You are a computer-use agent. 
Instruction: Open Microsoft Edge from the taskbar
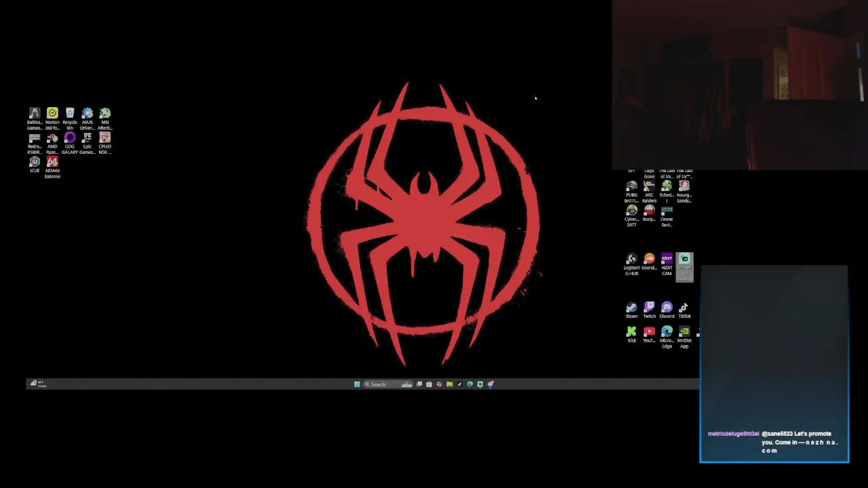(470, 384)
